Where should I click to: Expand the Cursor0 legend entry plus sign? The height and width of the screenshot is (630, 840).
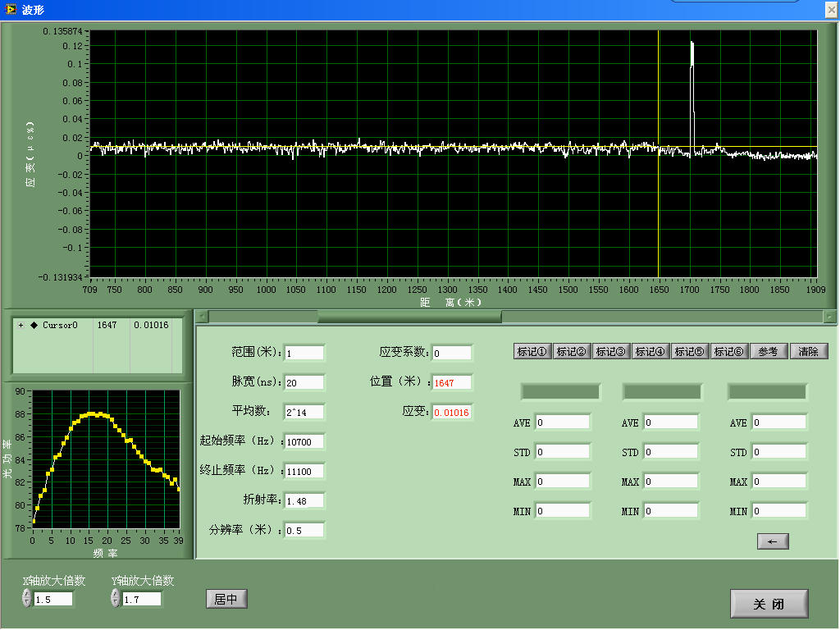(x=21, y=325)
